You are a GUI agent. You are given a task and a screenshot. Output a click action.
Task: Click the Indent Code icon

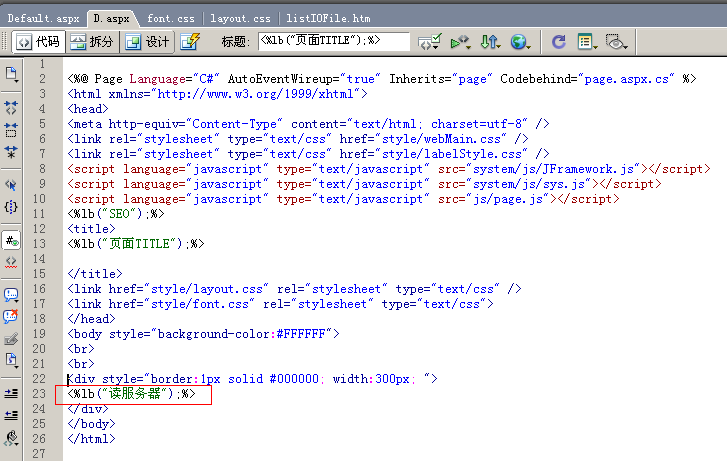point(11,393)
